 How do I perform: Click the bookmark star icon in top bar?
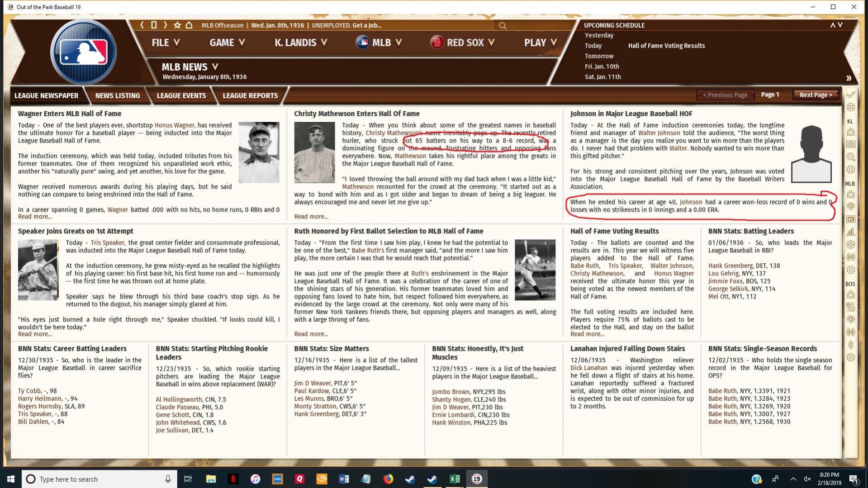pos(177,25)
